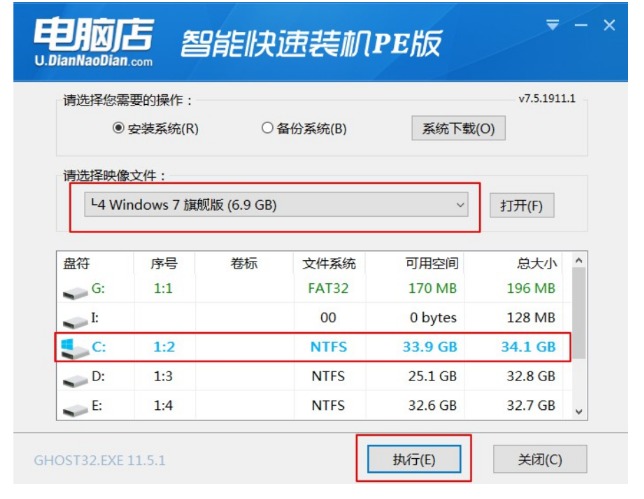The height and width of the screenshot is (499, 644).
Task: Click the D: drive icon
Action: [75, 380]
